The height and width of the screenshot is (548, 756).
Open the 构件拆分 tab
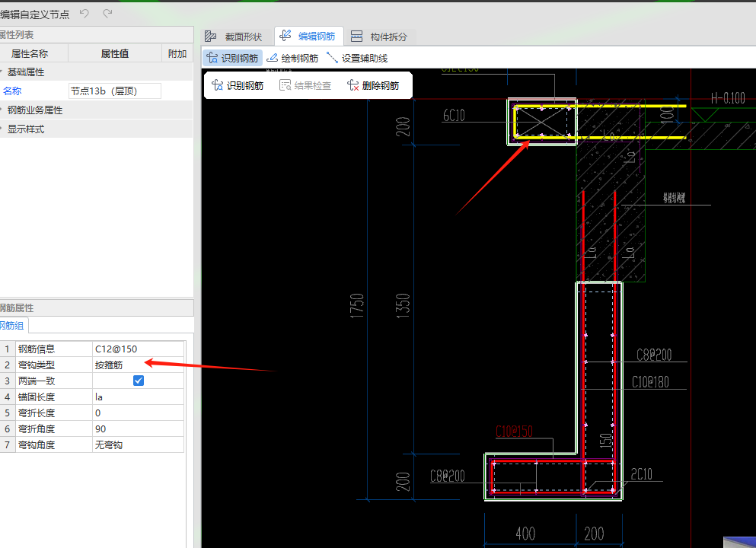[380, 37]
